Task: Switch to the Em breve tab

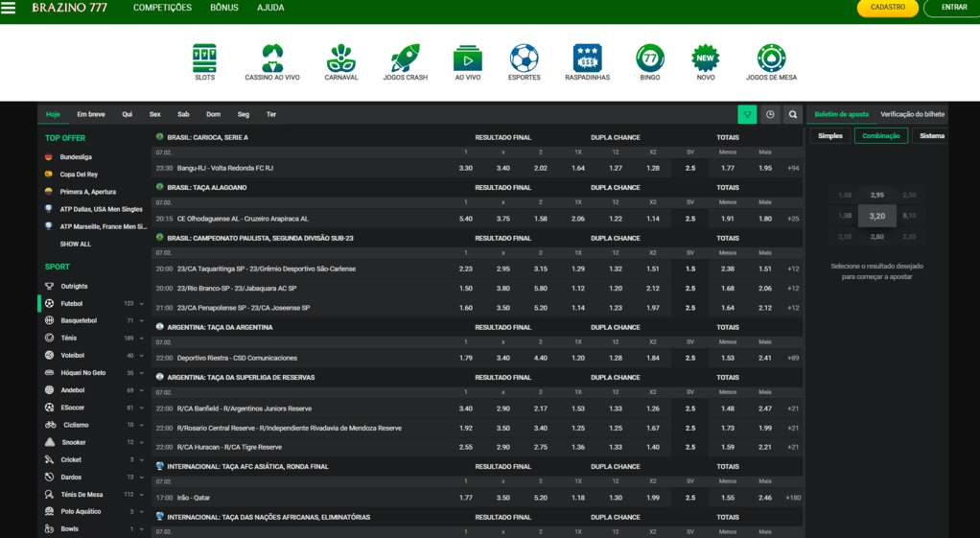Action: 91,114
